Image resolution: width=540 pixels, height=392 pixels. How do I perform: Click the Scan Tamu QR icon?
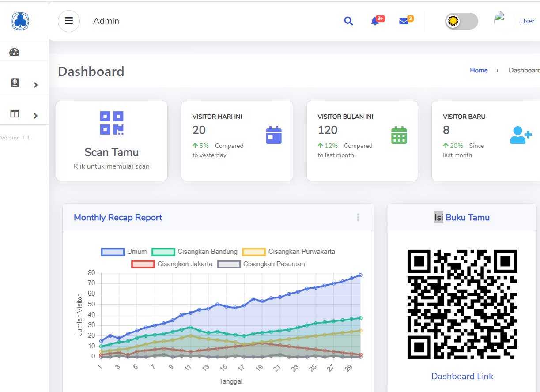112,123
